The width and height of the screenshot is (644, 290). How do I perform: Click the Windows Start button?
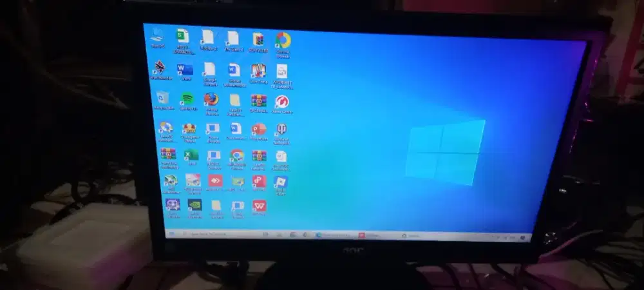[x=172, y=233]
